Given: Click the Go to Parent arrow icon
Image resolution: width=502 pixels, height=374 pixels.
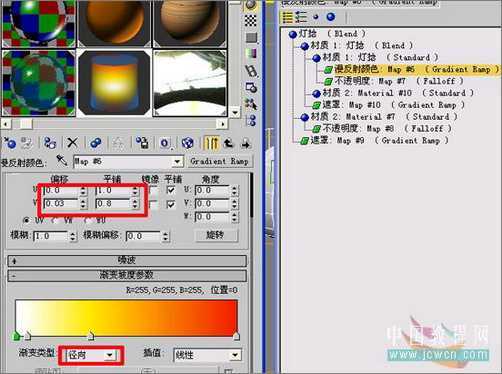Looking at the screenshot, I should pyautogui.click(x=229, y=143).
